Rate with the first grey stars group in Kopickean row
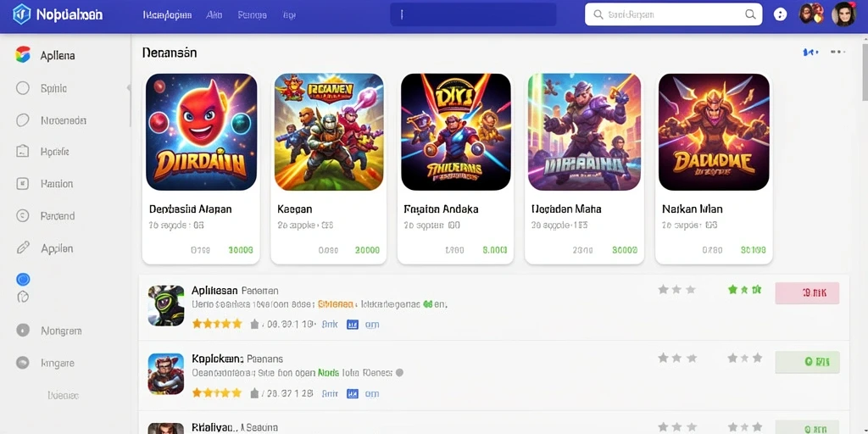The height and width of the screenshot is (434, 868). pyautogui.click(x=676, y=359)
